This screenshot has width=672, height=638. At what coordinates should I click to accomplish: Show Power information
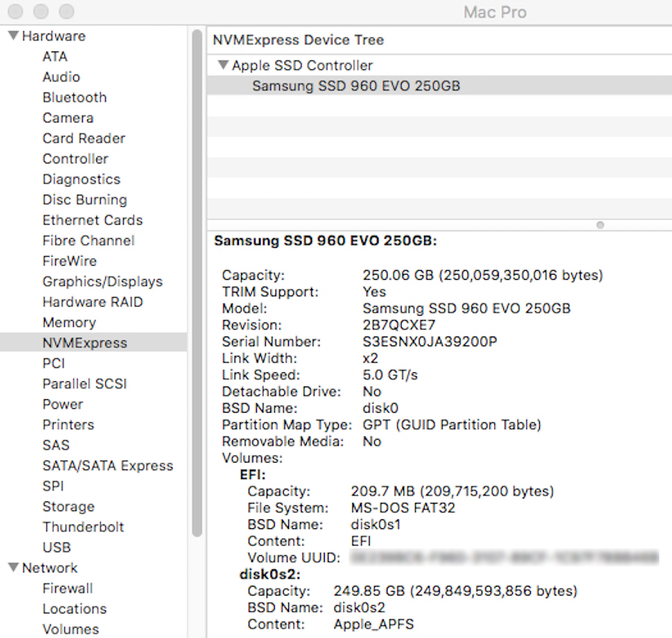point(63,404)
